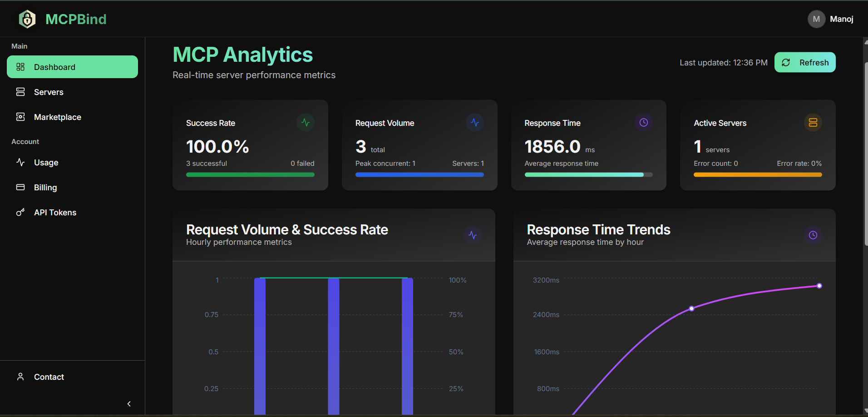
Task: Click the 2400ms axis label
Action: [546, 315]
